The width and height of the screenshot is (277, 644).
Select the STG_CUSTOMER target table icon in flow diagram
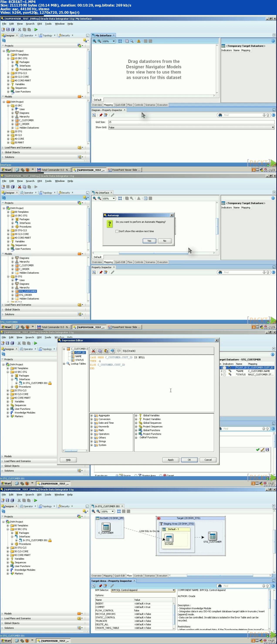coord(212,536)
